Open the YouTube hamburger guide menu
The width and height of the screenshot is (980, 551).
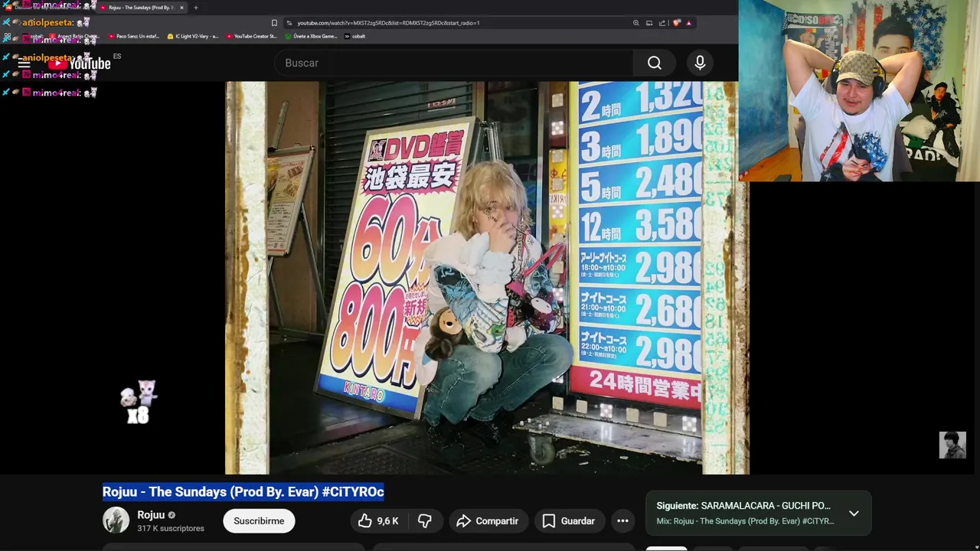click(24, 63)
